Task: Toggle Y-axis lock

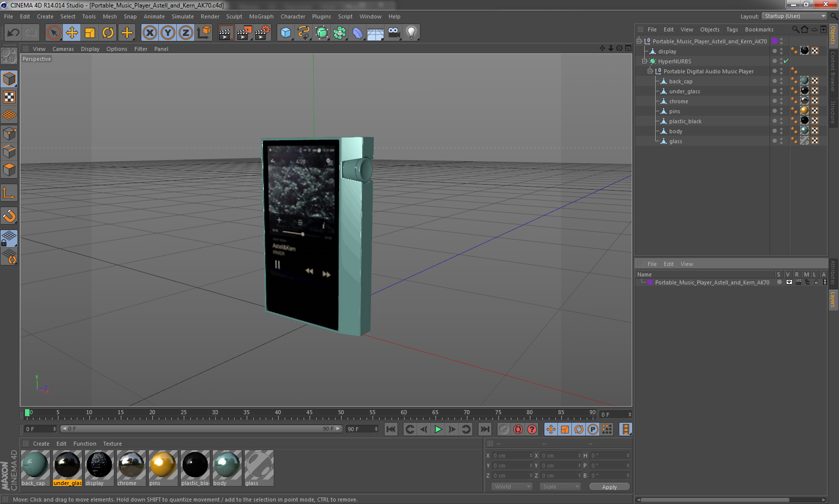Action: point(168,33)
